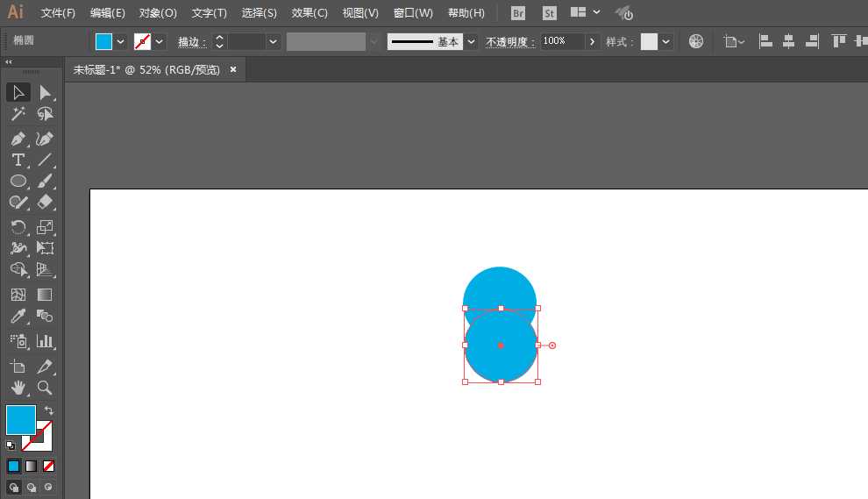Open the 选择(S) menu
868x499 pixels.
(x=259, y=13)
